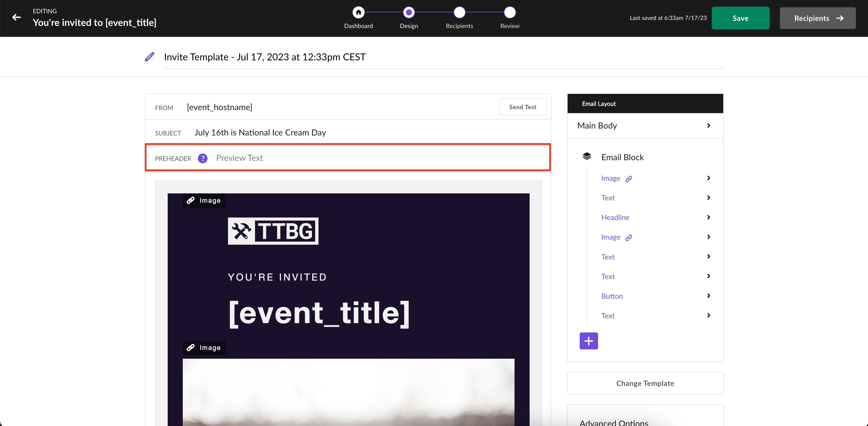This screenshot has height=426, width=868.
Task: Select the Recipients step circle
Action: (459, 12)
